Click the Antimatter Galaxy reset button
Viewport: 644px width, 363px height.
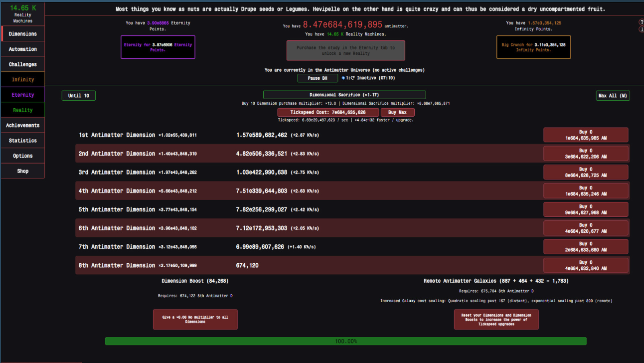click(x=496, y=319)
